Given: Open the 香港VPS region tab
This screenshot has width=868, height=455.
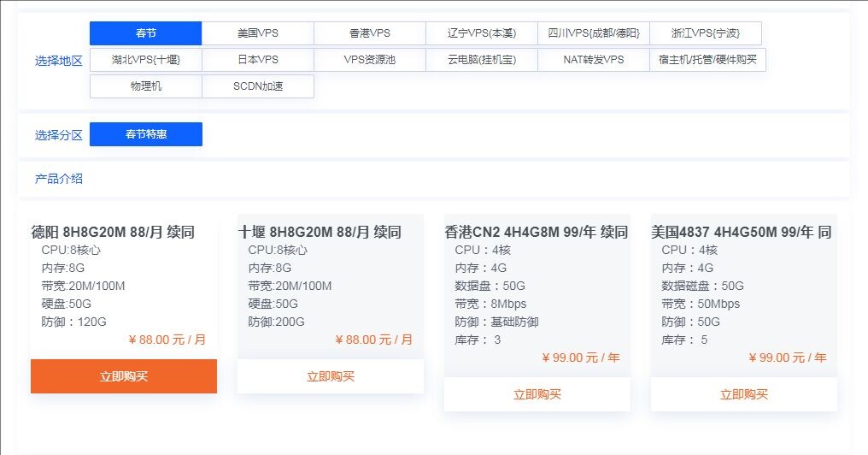Looking at the screenshot, I should [x=370, y=33].
